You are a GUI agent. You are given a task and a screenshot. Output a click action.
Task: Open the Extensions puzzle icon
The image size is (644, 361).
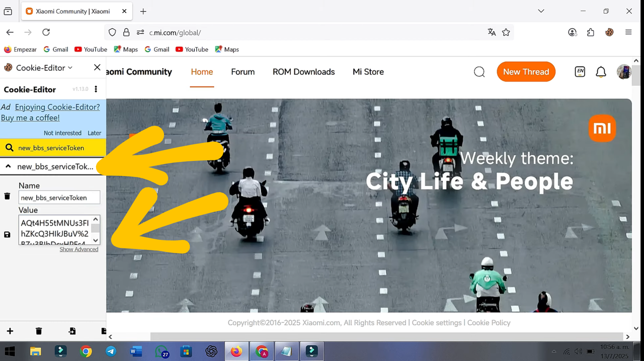(591, 32)
